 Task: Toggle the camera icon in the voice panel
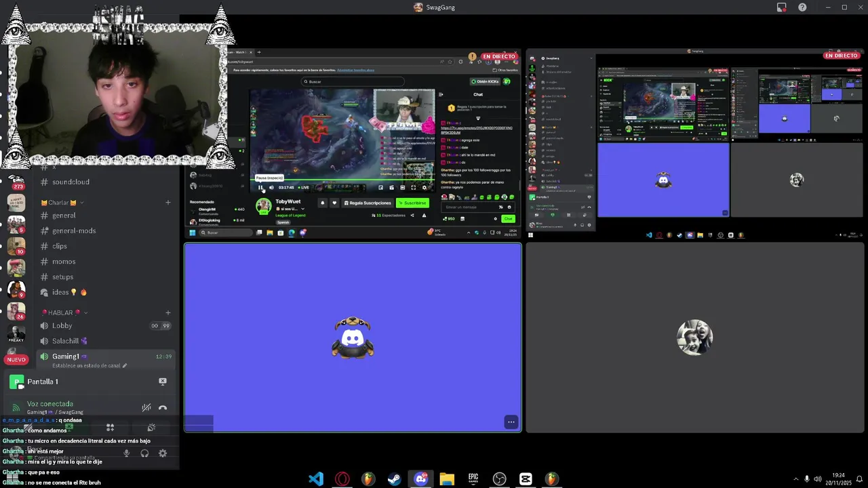[x=28, y=428]
